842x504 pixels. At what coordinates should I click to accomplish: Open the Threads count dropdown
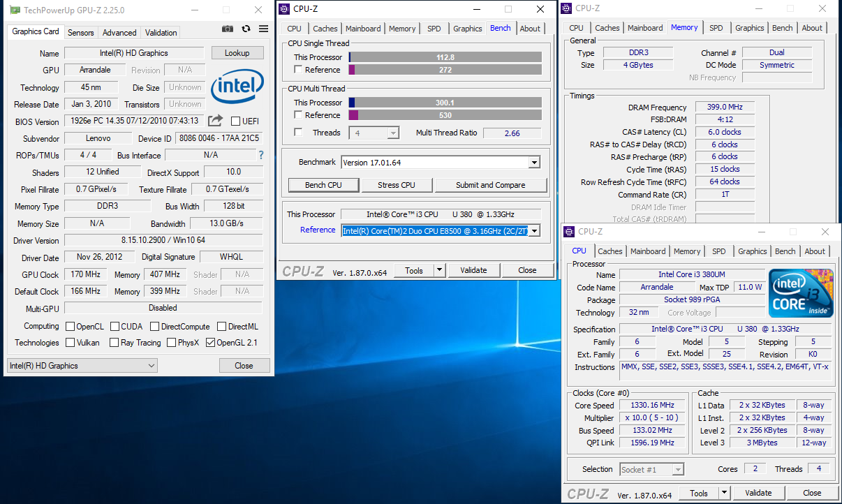click(x=393, y=133)
